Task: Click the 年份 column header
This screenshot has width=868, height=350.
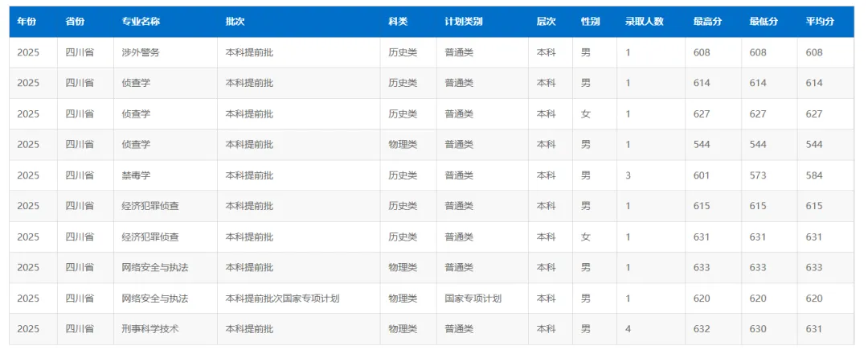Action: pos(27,22)
